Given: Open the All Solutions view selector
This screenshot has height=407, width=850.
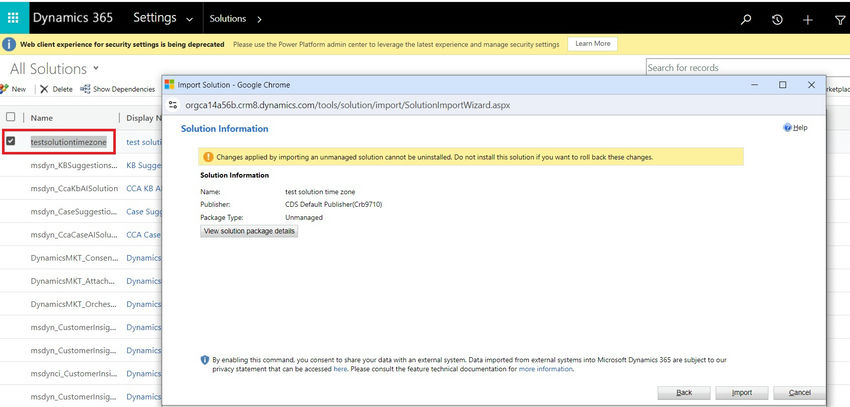Looking at the screenshot, I should (55, 69).
